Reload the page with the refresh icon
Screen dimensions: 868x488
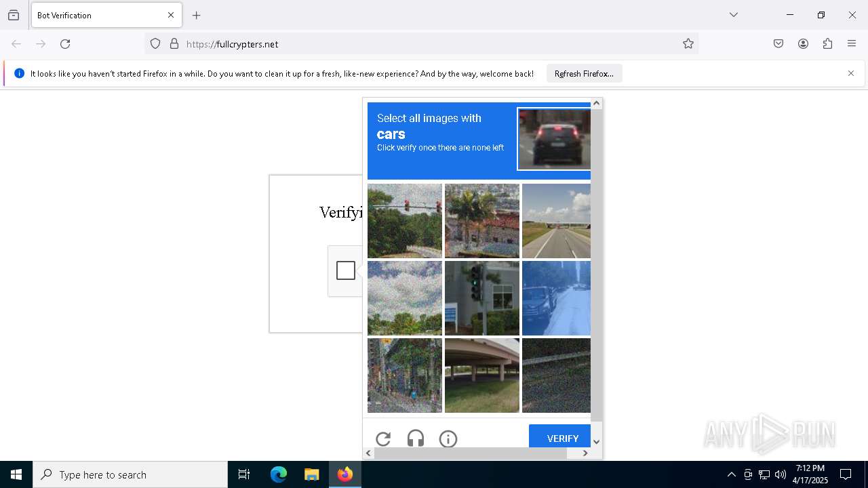pos(65,44)
